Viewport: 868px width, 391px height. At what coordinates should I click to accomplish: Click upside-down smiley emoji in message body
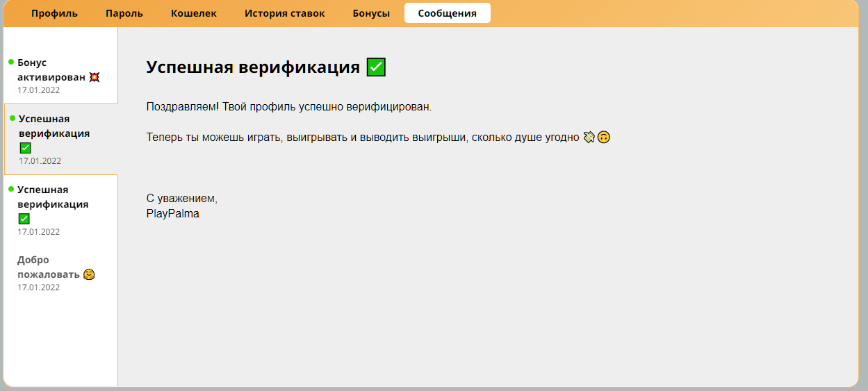[604, 138]
